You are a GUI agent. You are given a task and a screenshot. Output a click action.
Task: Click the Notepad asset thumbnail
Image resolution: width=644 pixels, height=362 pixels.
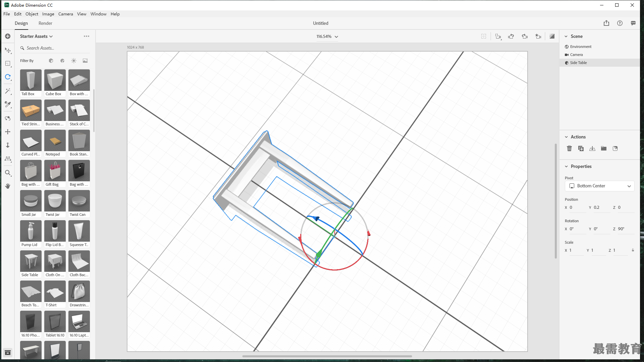pyautogui.click(x=55, y=141)
